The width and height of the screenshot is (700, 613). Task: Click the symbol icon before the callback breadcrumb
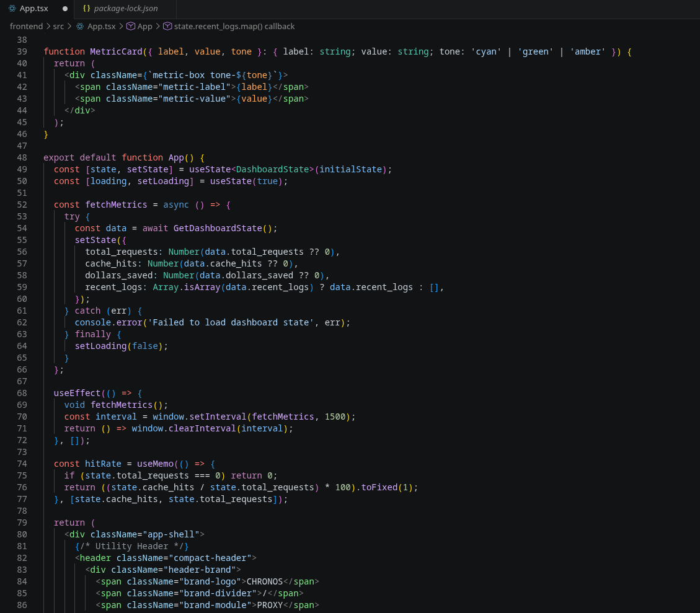(167, 26)
